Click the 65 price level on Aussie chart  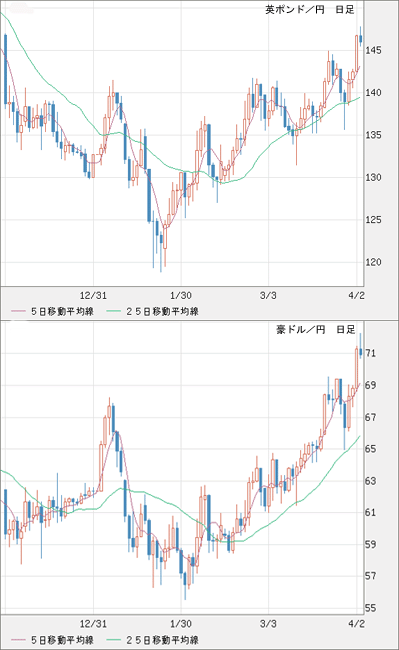click(x=371, y=449)
